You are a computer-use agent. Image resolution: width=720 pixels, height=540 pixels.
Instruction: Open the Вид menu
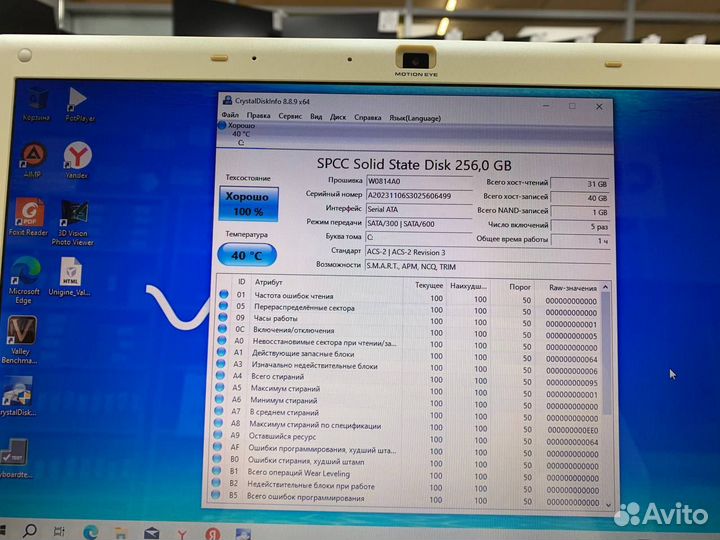316,117
